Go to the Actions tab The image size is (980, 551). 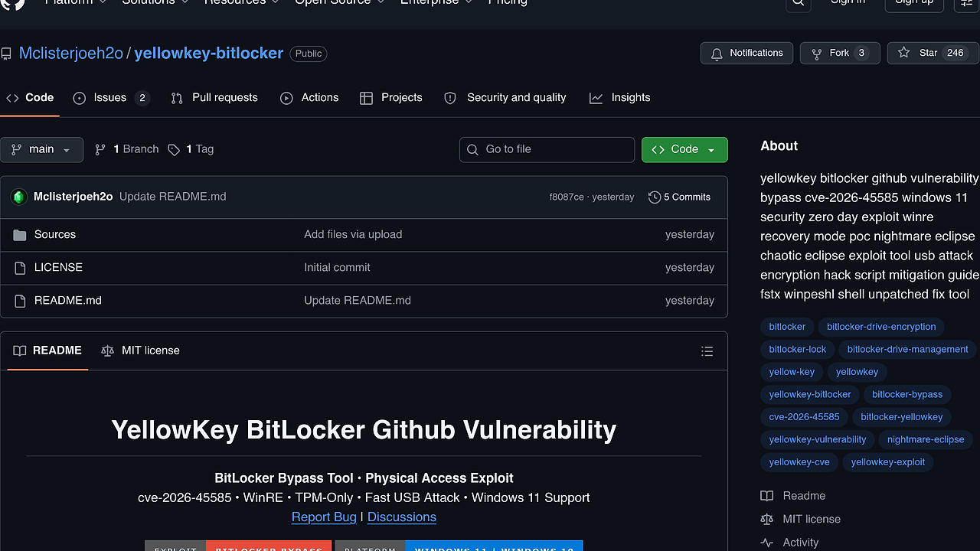tap(309, 98)
